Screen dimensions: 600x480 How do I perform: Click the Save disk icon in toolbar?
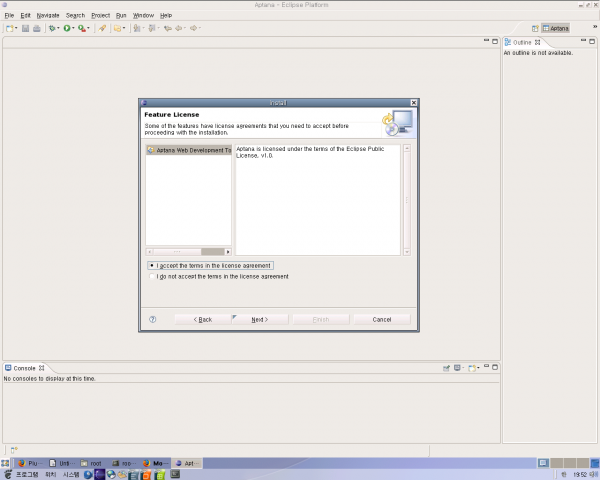tap(25, 28)
